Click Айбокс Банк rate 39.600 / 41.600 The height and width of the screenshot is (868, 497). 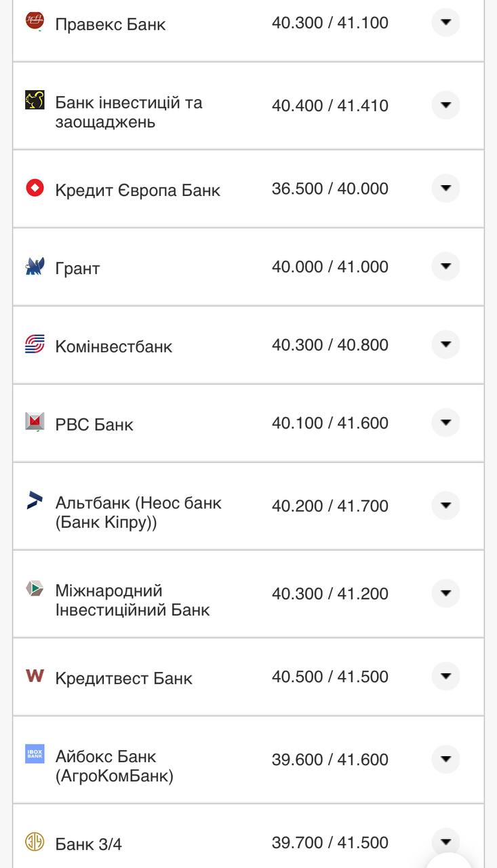pyautogui.click(x=330, y=760)
